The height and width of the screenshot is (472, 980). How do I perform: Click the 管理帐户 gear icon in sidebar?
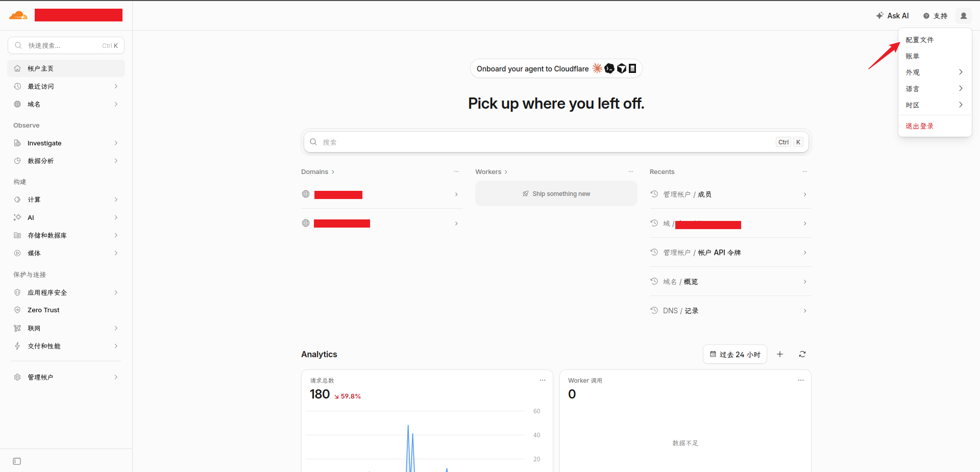coord(17,377)
